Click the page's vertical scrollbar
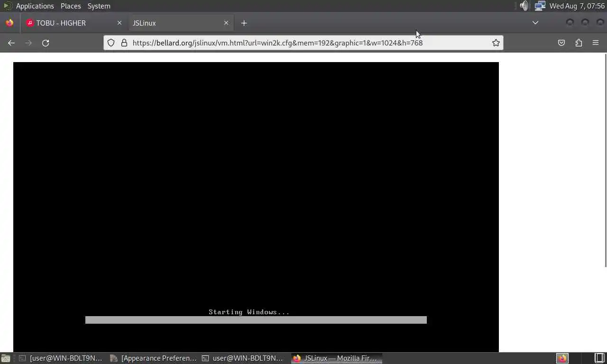This screenshot has height=364, width=607. [605, 160]
